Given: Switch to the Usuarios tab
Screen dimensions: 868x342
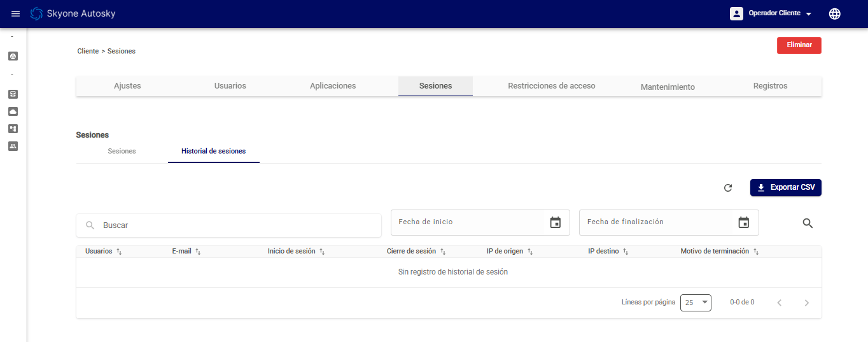Looking at the screenshot, I should click(x=230, y=86).
